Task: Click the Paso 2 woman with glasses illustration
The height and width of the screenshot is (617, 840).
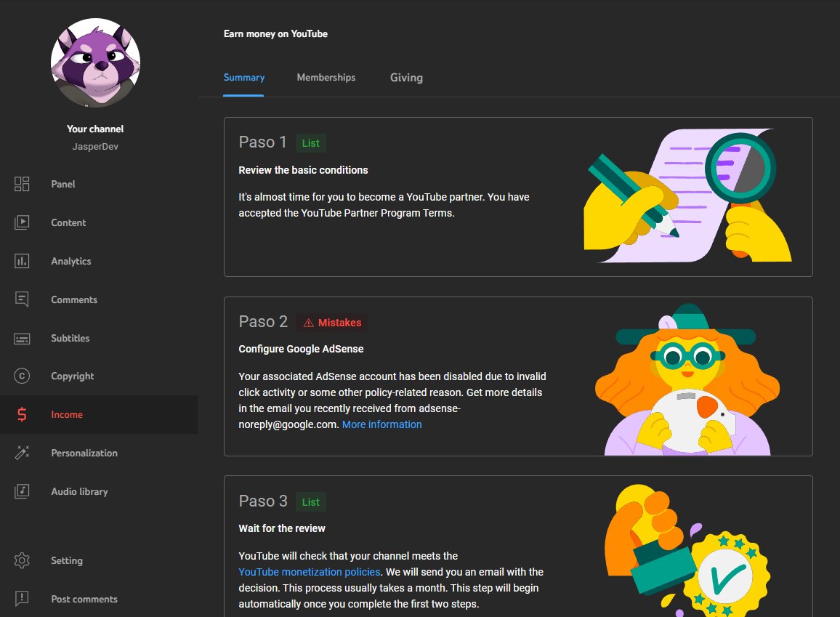Action: click(x=687, y=379)
